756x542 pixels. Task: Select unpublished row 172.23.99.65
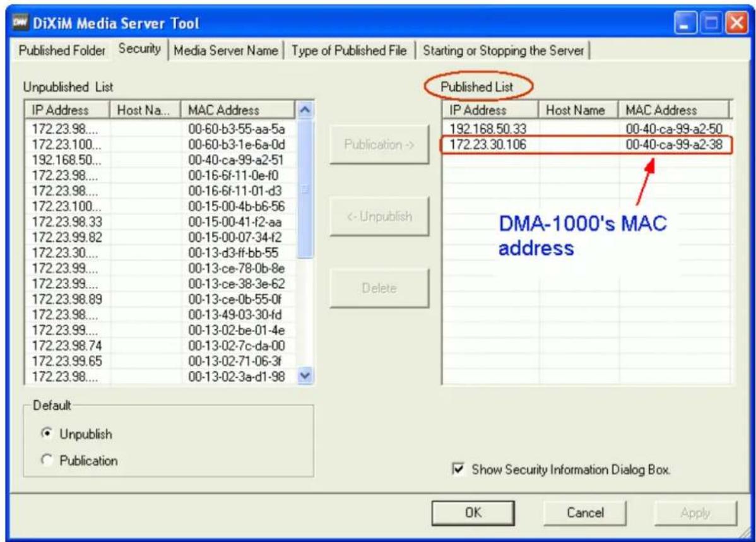coord(160,361)
